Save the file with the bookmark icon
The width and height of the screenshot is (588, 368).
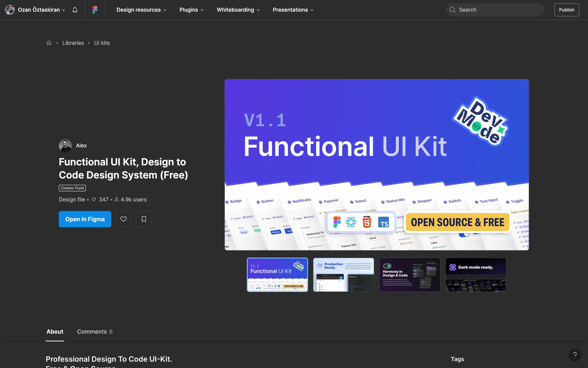point(144,219)
